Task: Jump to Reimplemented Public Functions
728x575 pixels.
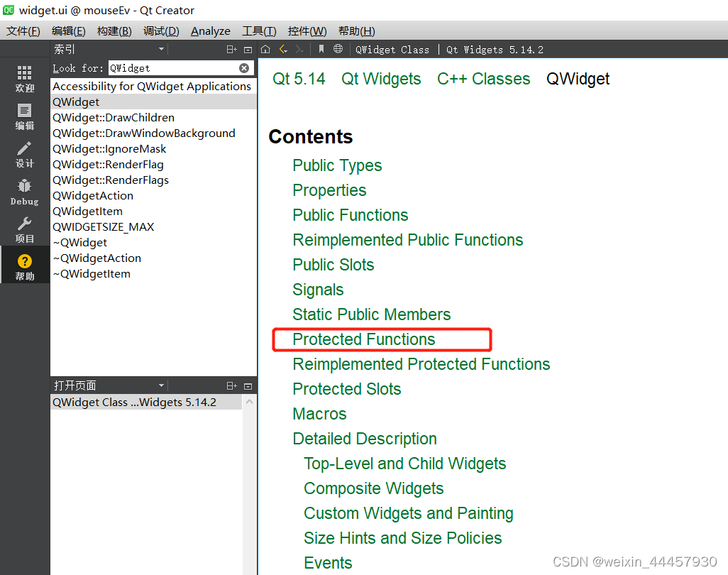Action: coord(408,240)
